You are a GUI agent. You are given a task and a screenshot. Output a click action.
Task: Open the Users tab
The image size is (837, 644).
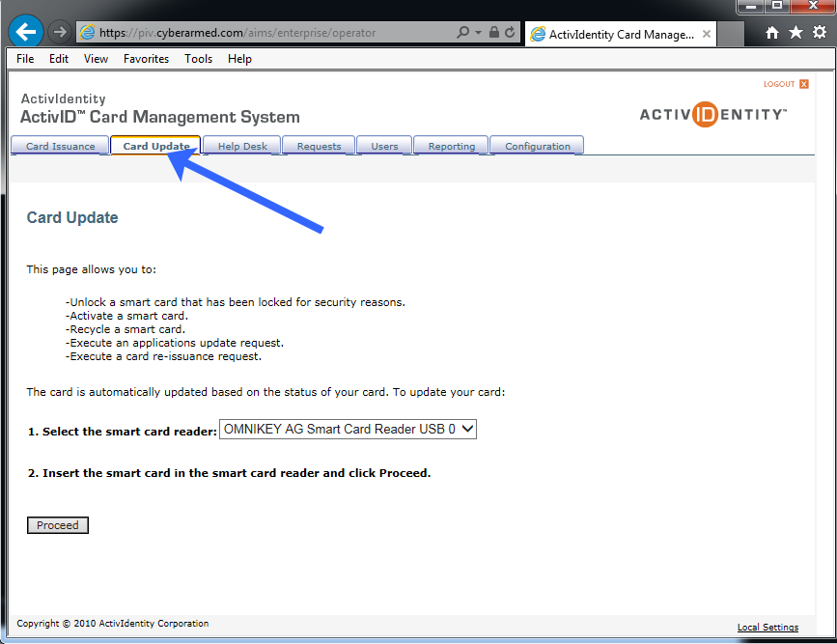pyautogui.click(x=384, y=146)
